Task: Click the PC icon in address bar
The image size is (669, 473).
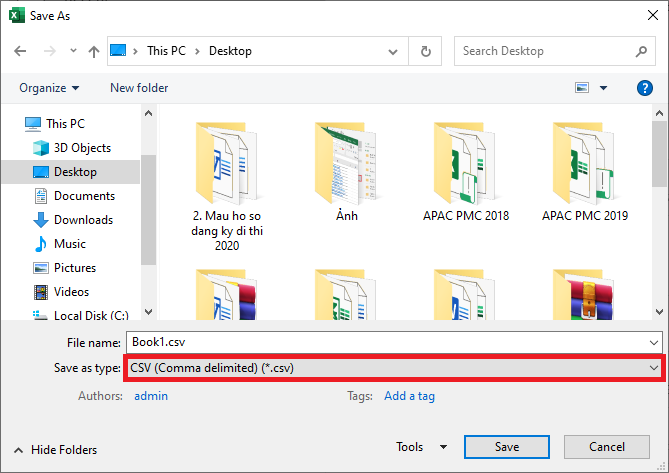Action: pyautogui.click(x=118, y=50)
